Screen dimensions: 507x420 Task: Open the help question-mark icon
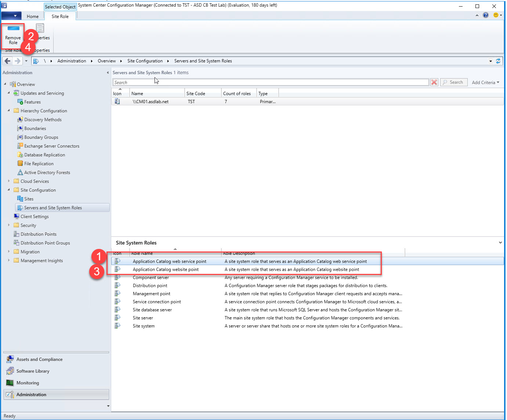[486, 15]
